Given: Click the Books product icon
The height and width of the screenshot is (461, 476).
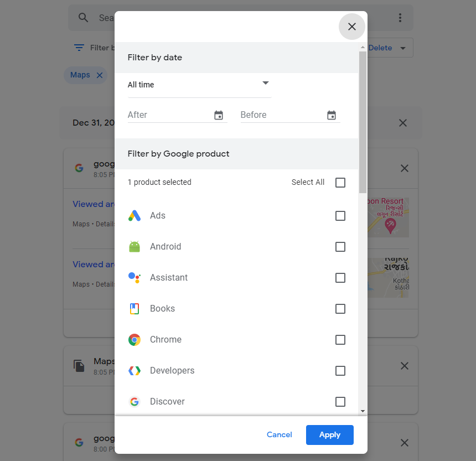Looking at the screenshot, I should 134,309.
